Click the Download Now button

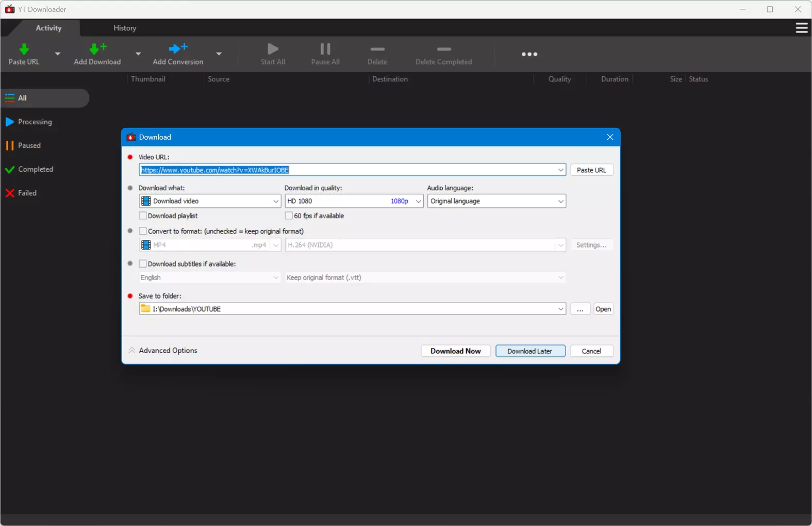(456, 351)
